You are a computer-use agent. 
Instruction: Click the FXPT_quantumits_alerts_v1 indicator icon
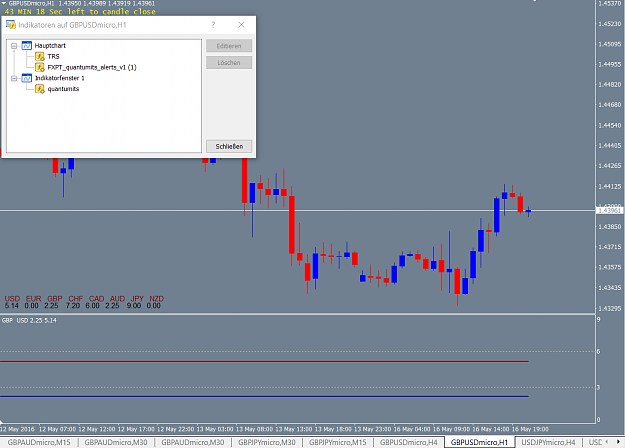point(40,67)
